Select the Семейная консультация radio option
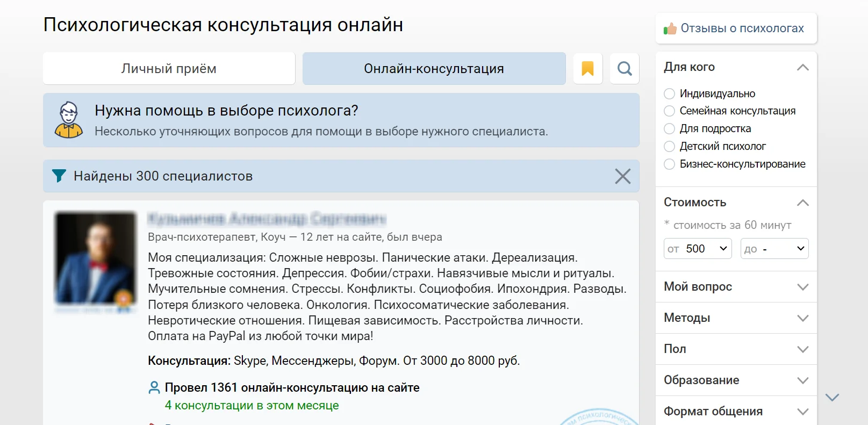 point(670,111)
